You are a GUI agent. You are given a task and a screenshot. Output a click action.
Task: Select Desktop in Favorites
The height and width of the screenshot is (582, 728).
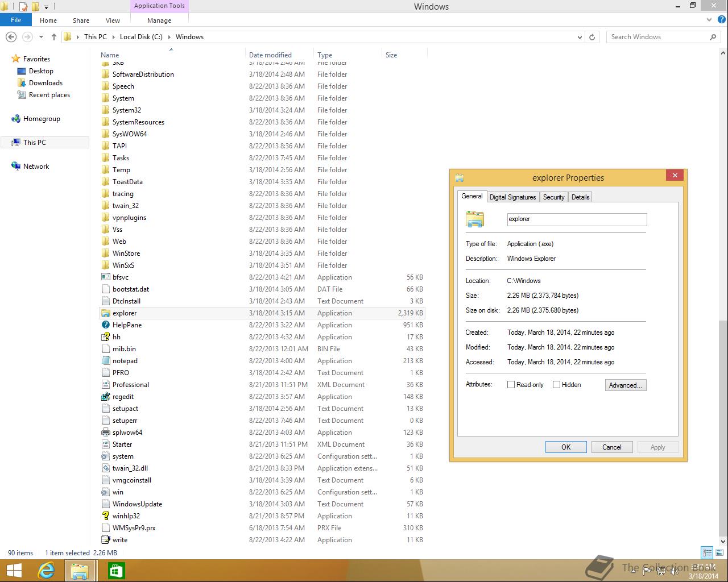click(x=41, y=71)
